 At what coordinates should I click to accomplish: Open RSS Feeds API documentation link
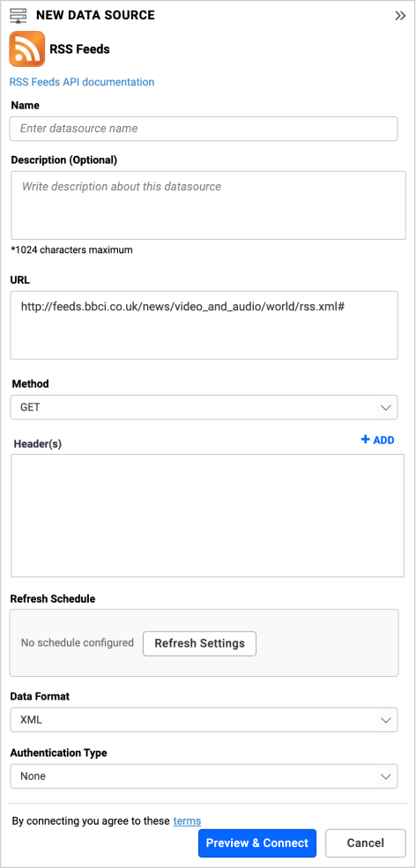(x=82, y=82)
